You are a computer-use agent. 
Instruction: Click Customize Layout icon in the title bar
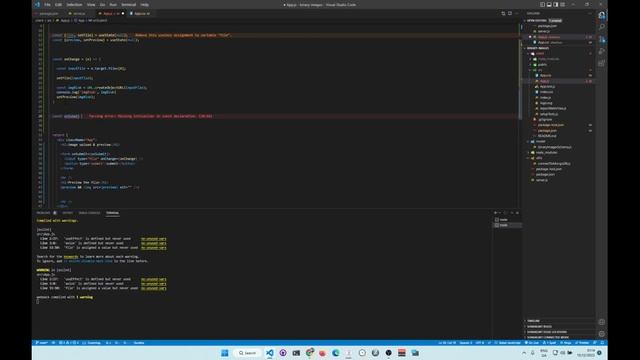coord(562,4)
